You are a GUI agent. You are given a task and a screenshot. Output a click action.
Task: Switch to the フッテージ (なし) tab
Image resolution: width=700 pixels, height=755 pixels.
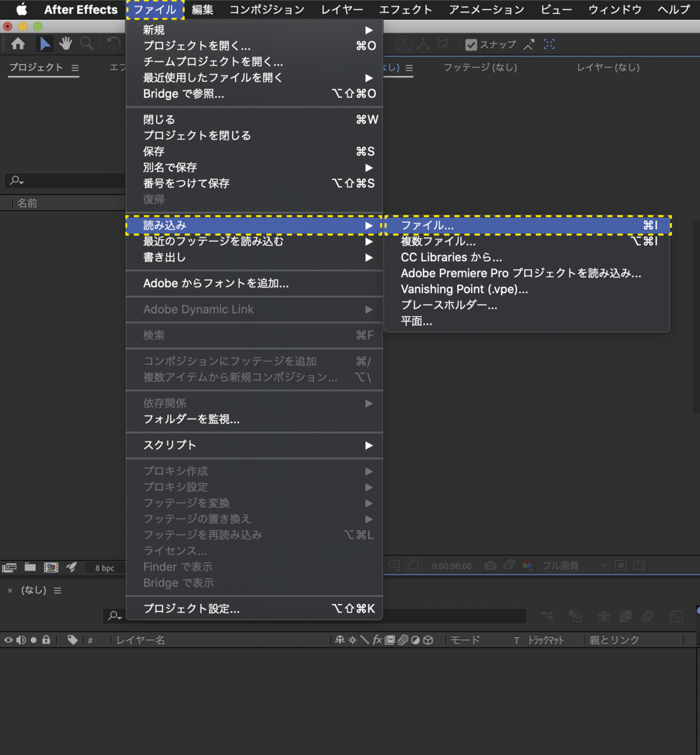click(480, 67)
